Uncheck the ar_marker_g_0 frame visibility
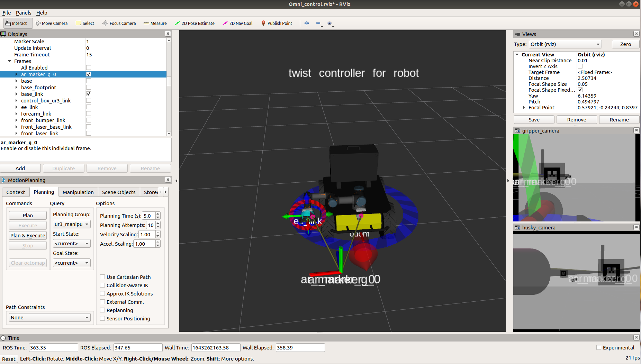 point(89,74)
